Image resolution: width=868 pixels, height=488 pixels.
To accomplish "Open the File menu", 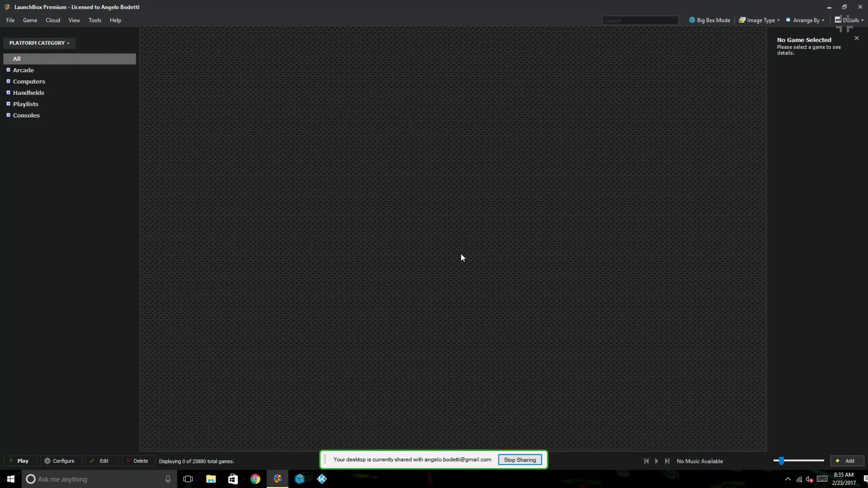I will click(x=10, y=20).
